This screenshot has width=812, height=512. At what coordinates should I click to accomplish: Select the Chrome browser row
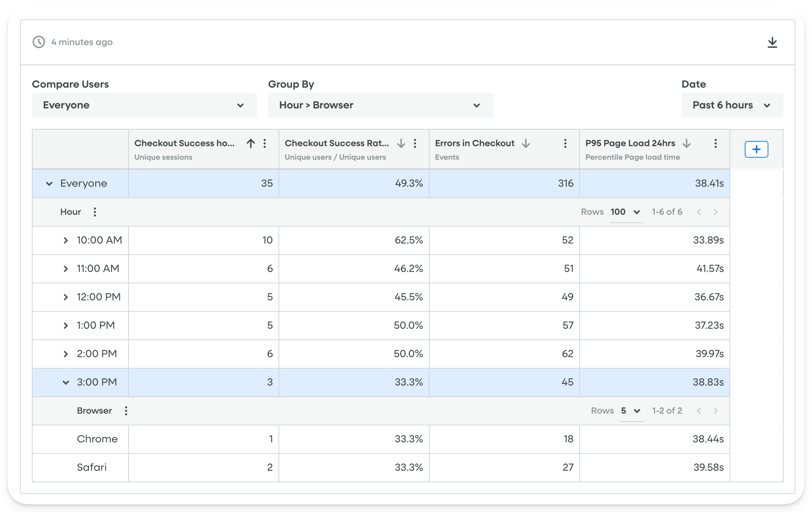97,439
